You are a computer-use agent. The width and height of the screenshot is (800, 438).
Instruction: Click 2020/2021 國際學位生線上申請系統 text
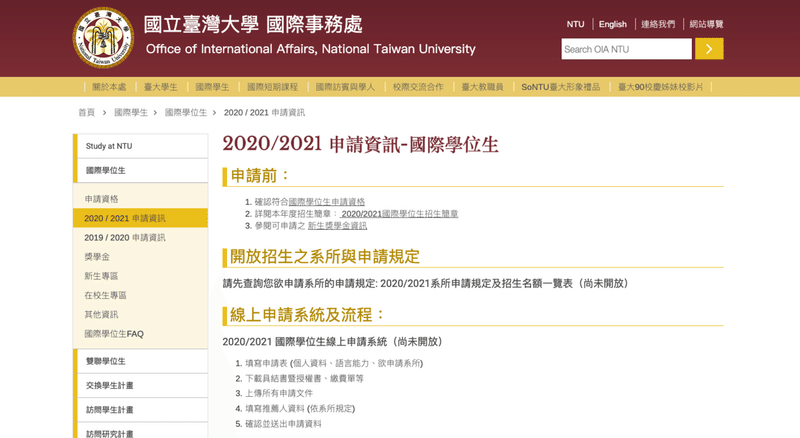[x=305, y=342]
